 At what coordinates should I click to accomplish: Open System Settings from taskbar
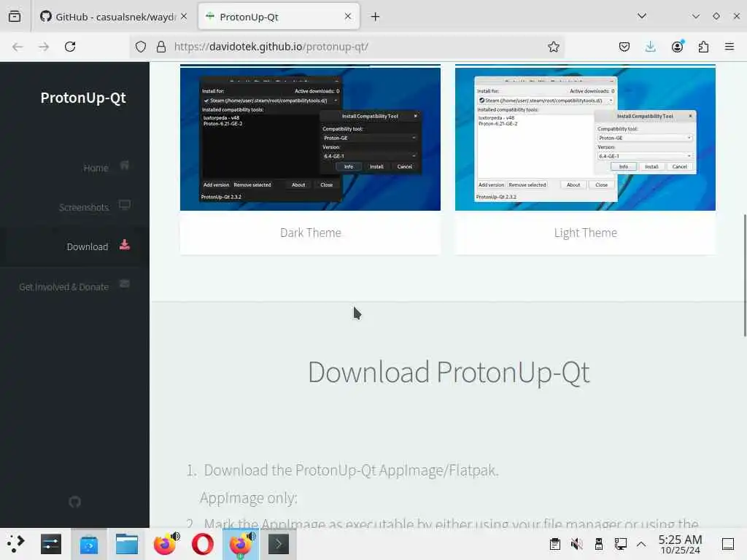tap(51, 544)
